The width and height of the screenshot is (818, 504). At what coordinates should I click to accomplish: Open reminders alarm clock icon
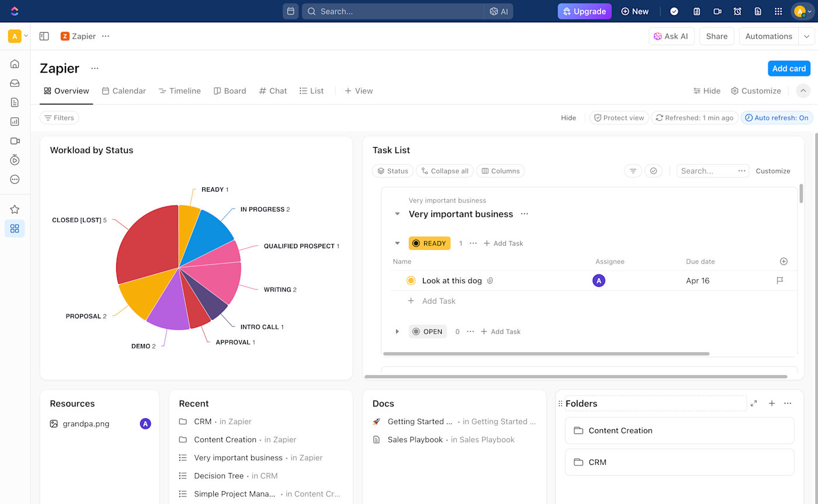pyautogui.click(x=737, y=11)
